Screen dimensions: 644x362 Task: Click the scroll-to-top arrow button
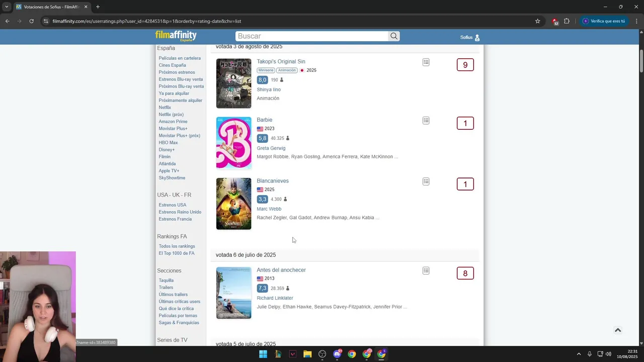pyautogui.click(x=618, y=330)
